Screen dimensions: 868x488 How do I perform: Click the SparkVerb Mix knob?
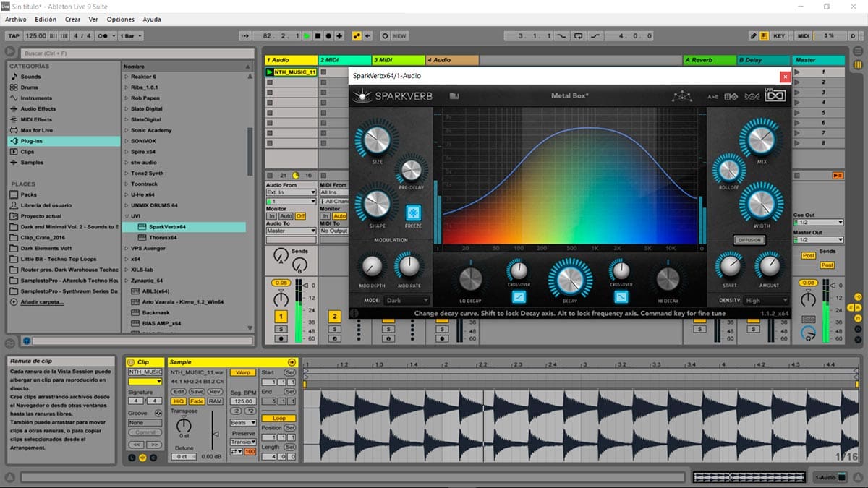click(761, 139)
